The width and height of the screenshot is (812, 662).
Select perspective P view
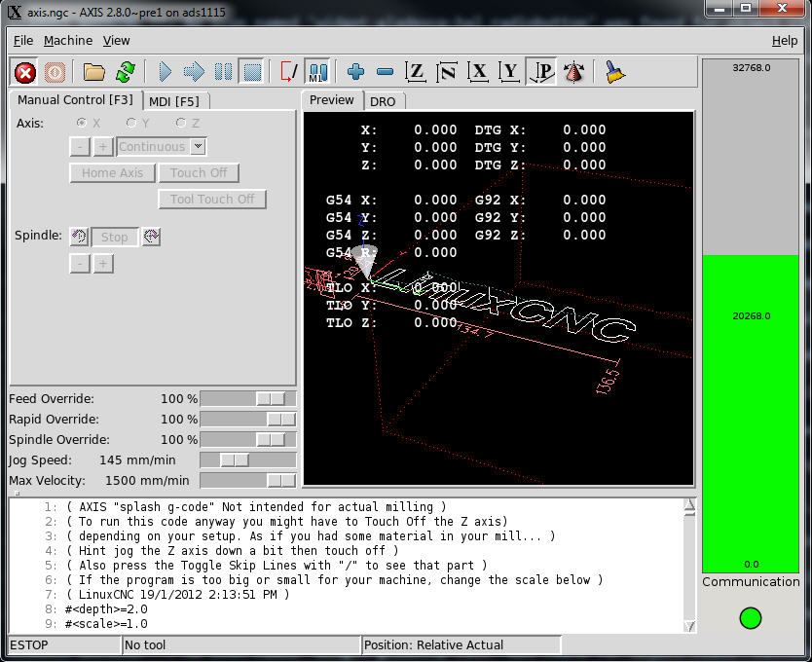541,72
